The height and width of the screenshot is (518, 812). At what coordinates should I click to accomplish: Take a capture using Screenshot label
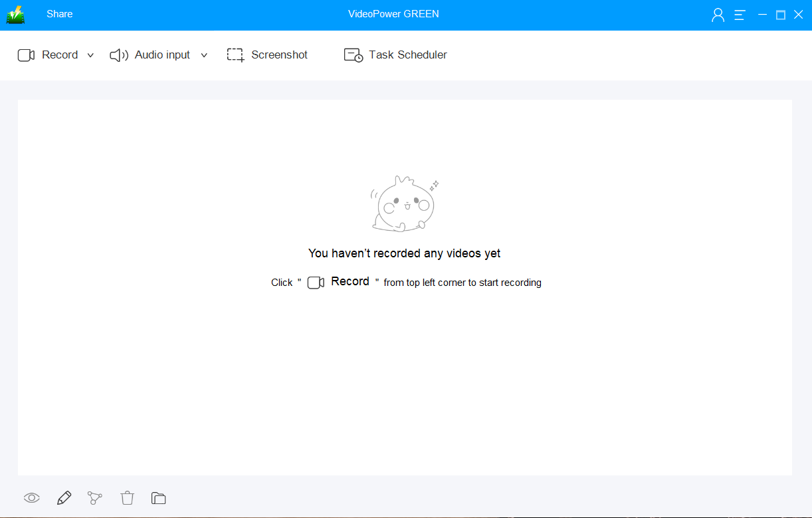click(x=279, y=55)
